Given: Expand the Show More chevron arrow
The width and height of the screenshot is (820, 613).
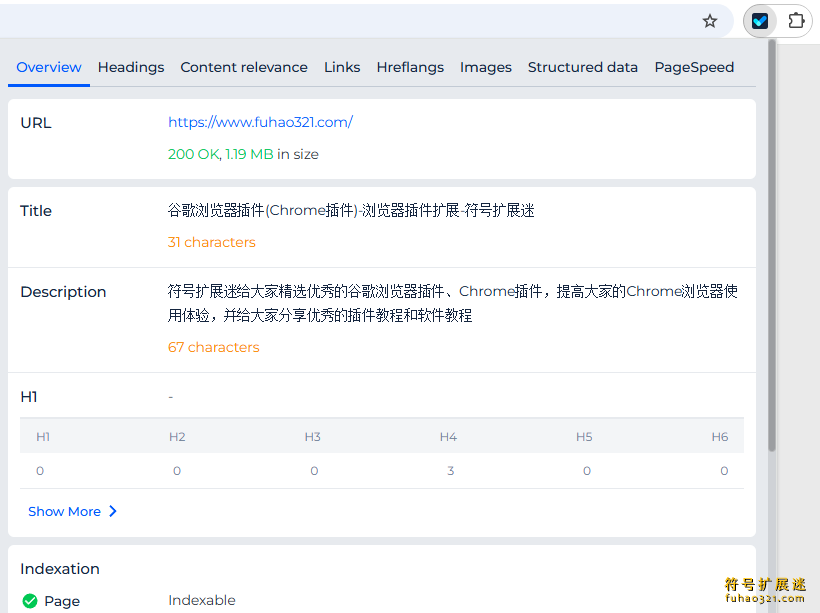Looking at the screenshot, I should point(112,511).
